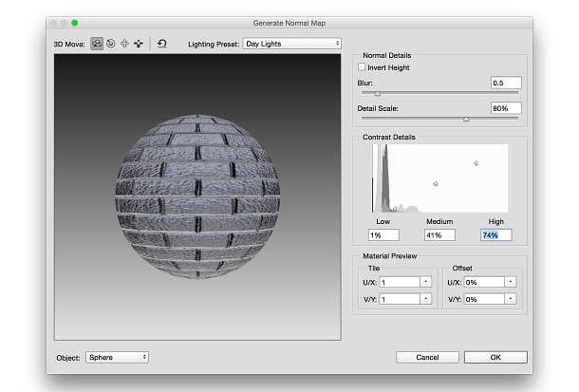Select the 3D pan tool
579x392 pixels.
124,44
